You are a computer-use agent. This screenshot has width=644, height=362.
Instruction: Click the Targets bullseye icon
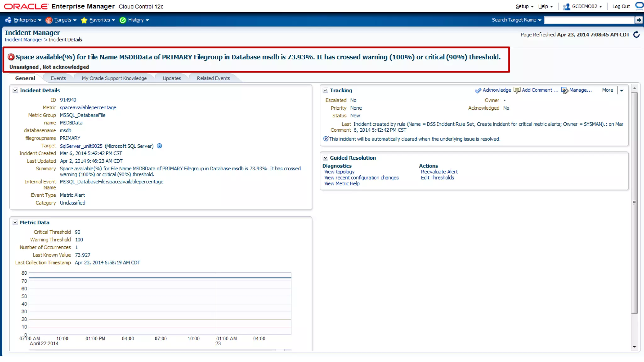coord(49,20)
